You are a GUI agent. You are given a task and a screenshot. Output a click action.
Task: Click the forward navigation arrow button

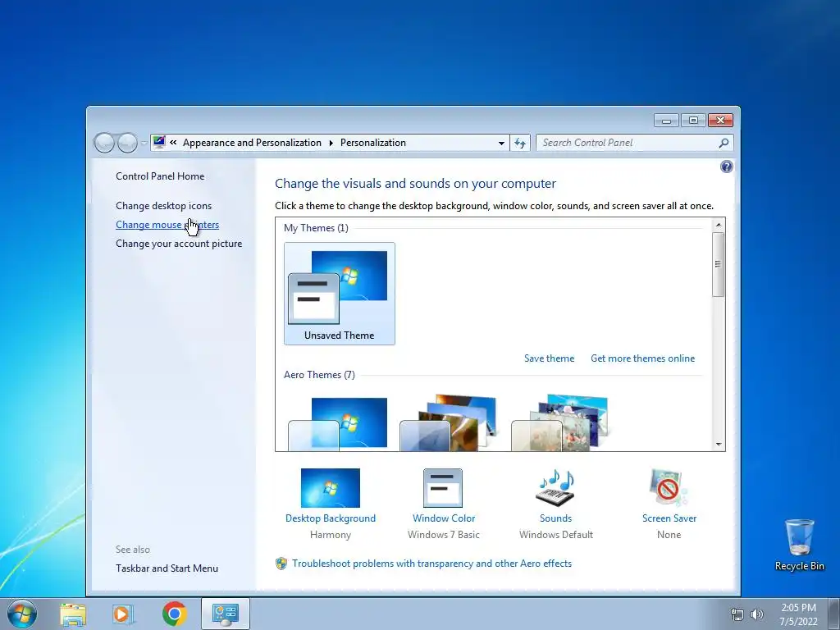pos(127,143)
